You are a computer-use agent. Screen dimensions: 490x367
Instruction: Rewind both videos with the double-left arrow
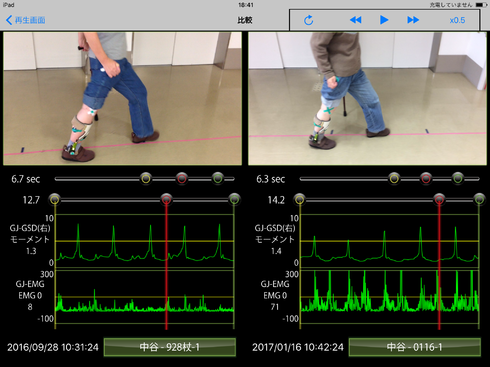pos(355,20)
